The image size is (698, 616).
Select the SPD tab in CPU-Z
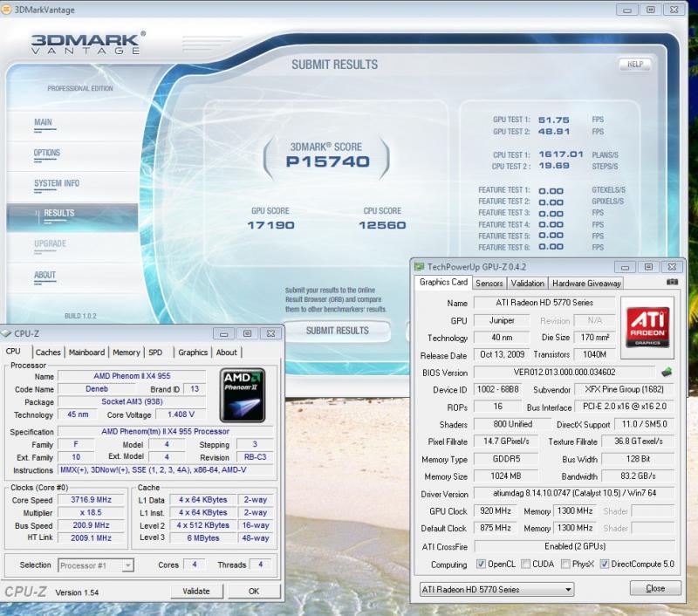tap(155, 352)
